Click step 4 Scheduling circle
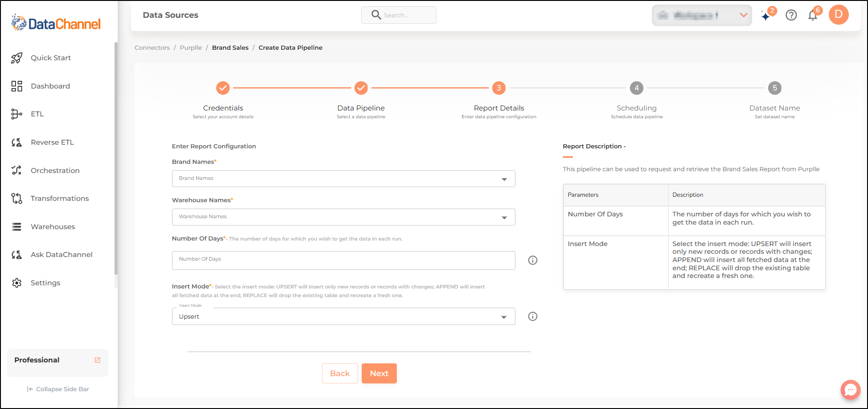868x409 pixels. pos(637,88)
